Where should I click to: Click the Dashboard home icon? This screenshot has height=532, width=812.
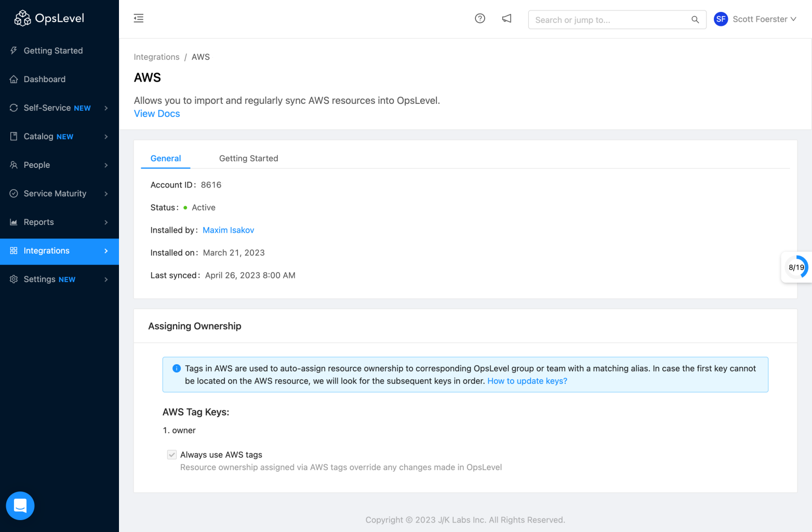click(14, 79)
